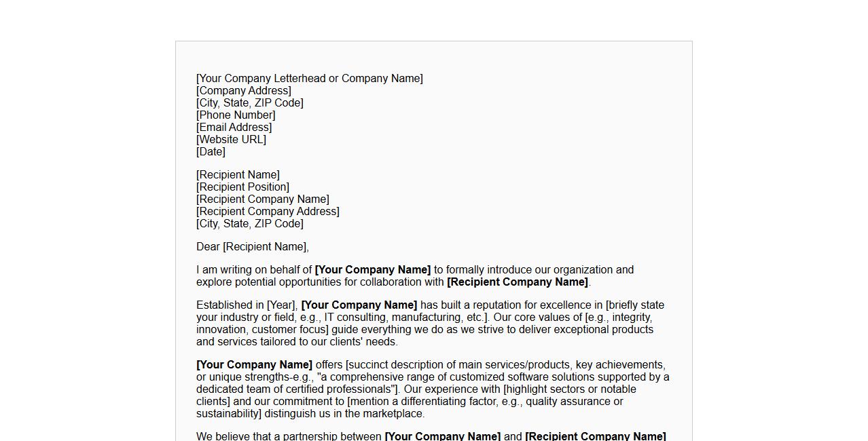Click the [Recipient Name] address line
This screenshot has height=441, width=868.
(x=238, y=175)
